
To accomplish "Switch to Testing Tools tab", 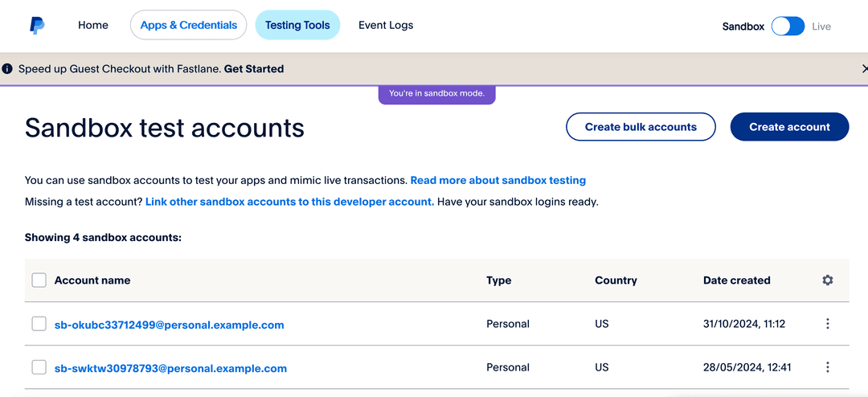I will 297,25.
